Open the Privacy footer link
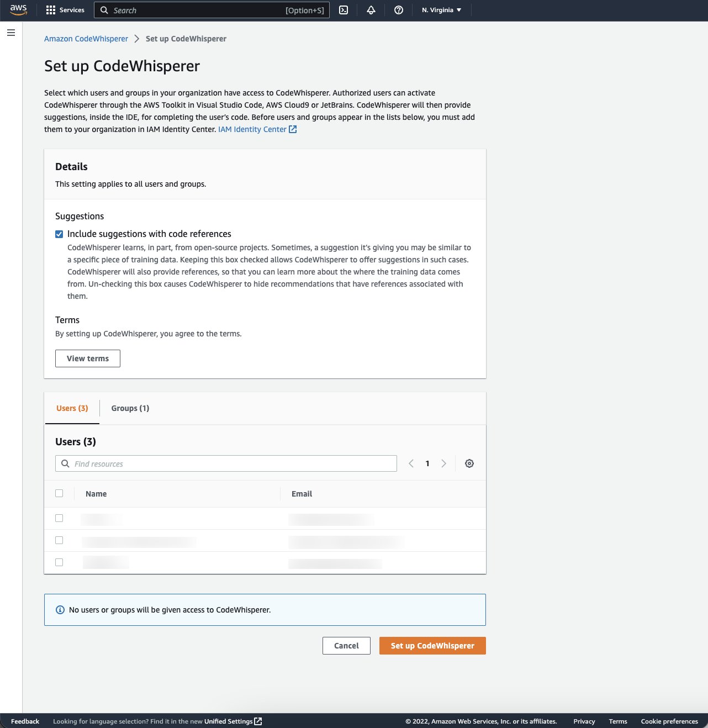The image size is (708, 728). [x=584, y=721]
